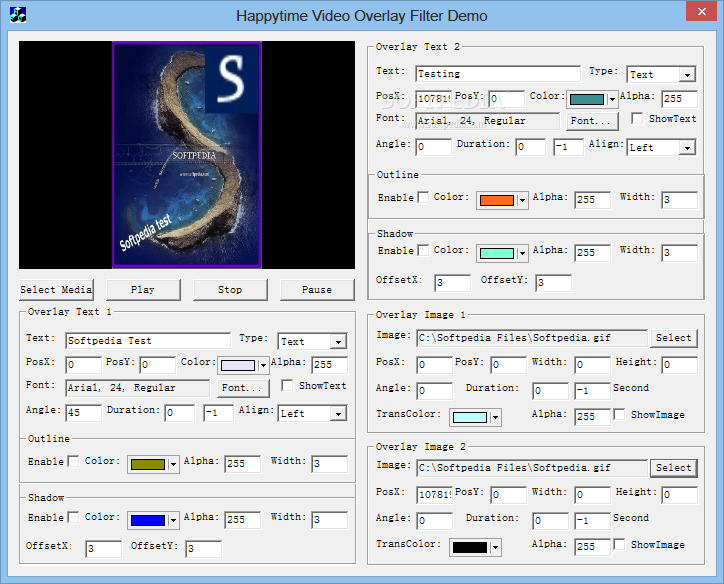
Task: Open Type dropdown in Overlay Text 2
Action: (688, 75)
